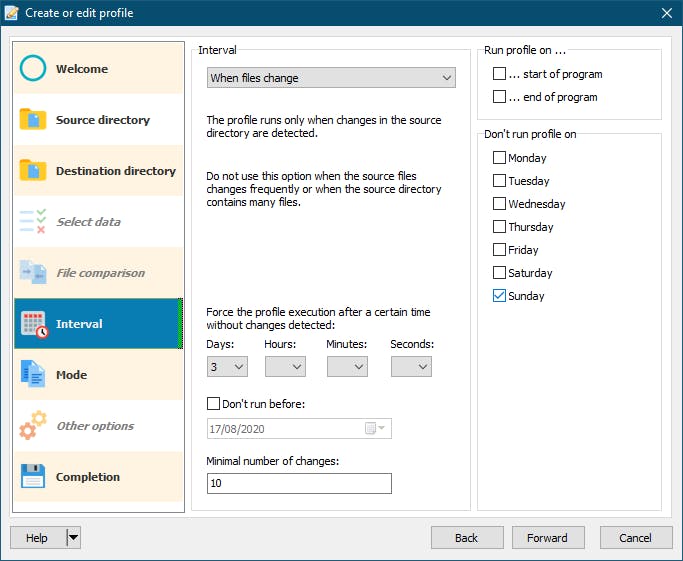Click the Other options gears icon
This screenshot has width=683, height=561.
tap(33, 426)
